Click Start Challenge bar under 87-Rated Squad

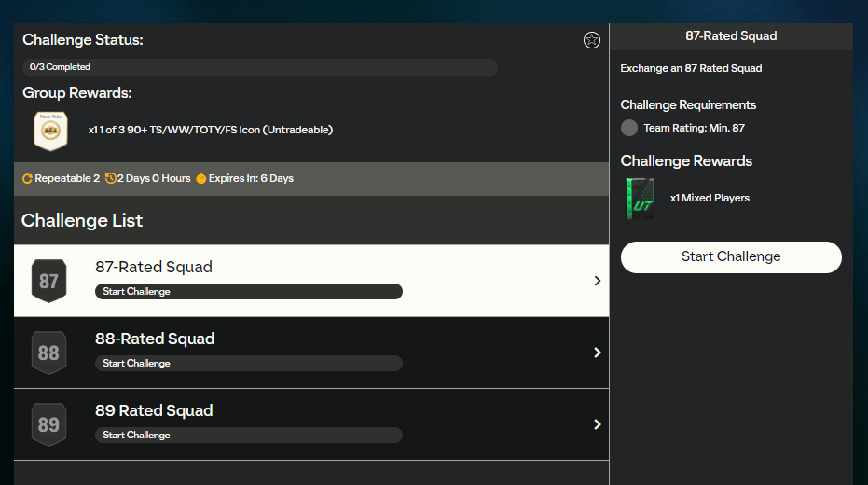click(249, 292)
